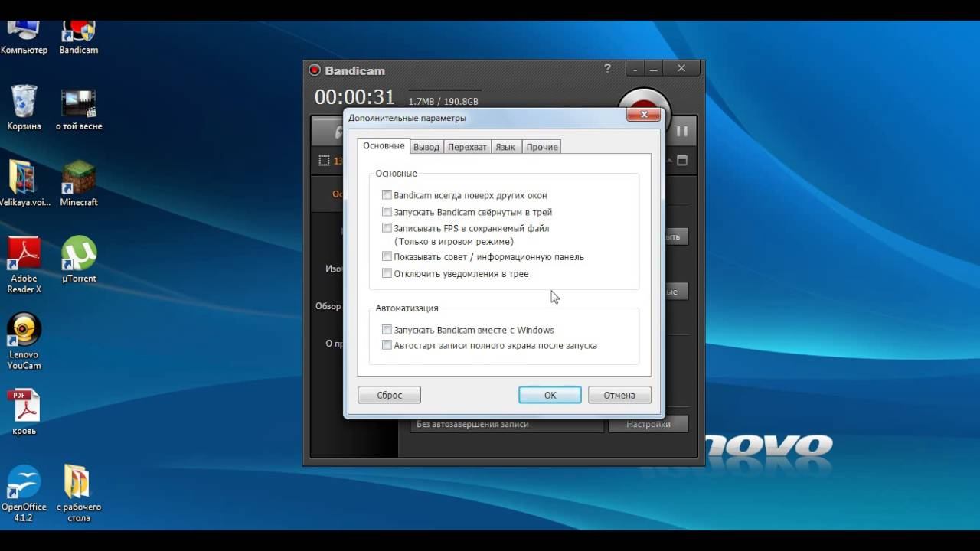Click the Bandicam window-mode icon on right
The image size is (980, 551).
click(682, 161)
